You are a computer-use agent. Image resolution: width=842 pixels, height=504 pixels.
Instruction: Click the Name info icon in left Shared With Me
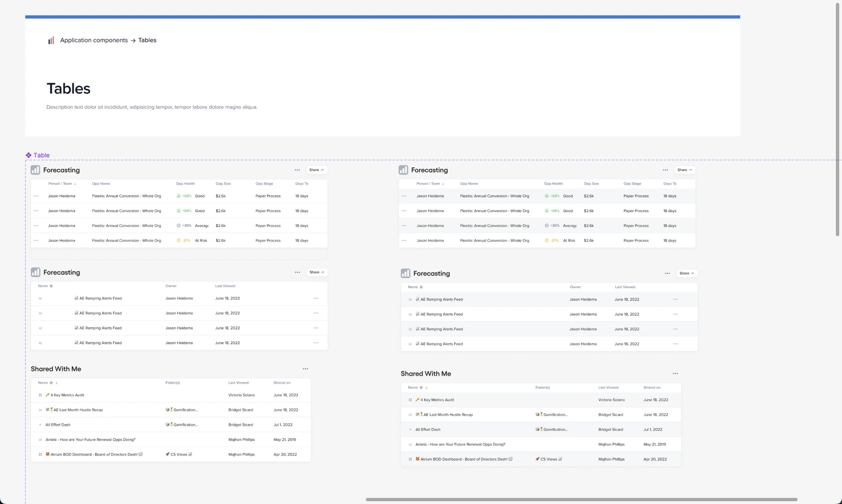pyautogui.click(x=51, y=383)
